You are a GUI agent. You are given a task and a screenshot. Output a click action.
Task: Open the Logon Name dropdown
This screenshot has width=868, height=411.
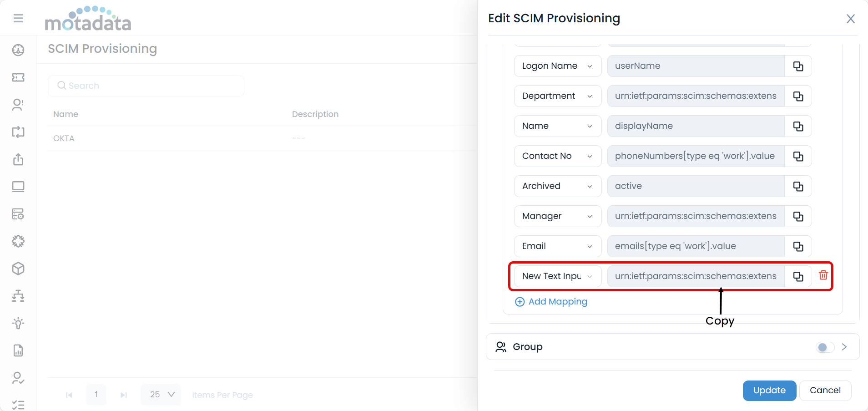click(557, 66)
